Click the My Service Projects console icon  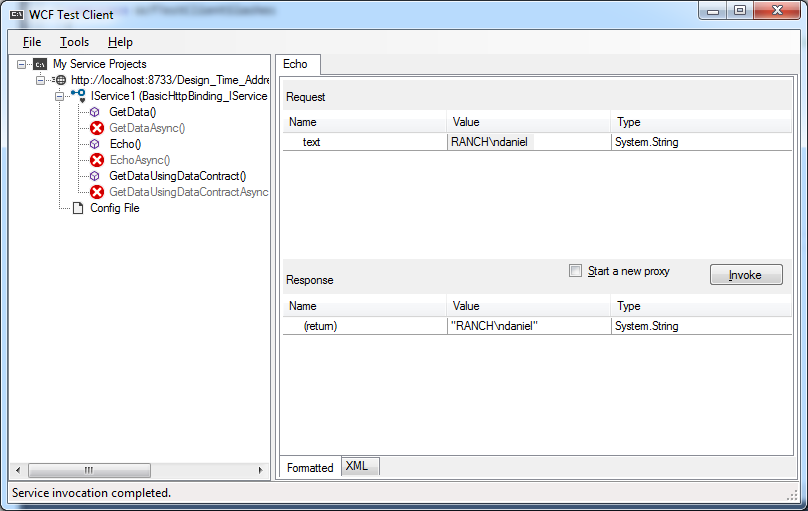(x=40, y=64)
